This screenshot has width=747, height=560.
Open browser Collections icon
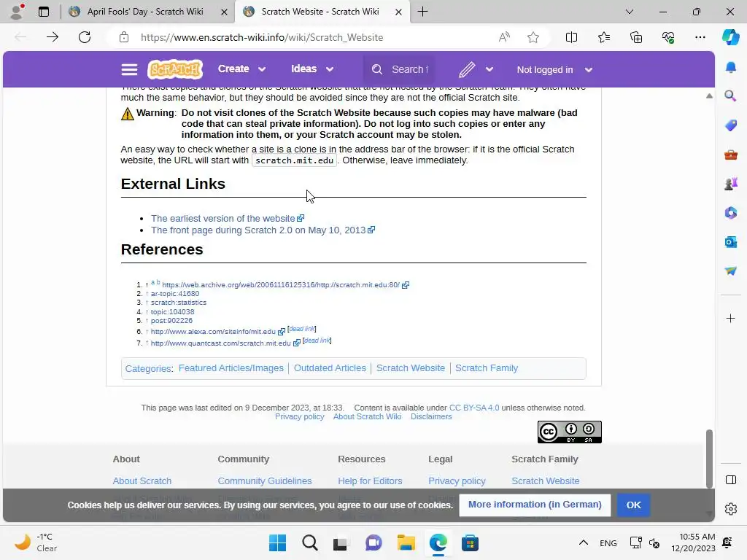636,37
